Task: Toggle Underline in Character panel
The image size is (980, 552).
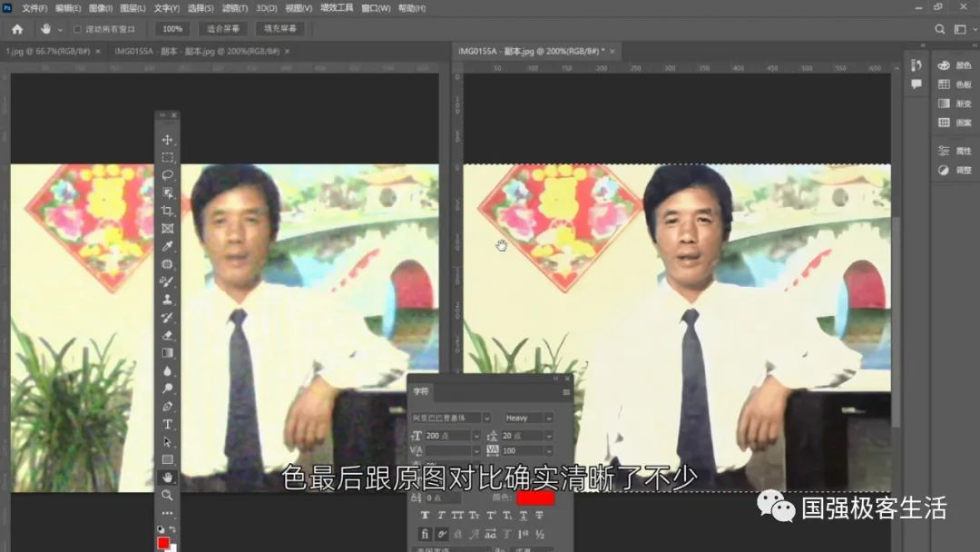Action: click(x=524, y=515)
